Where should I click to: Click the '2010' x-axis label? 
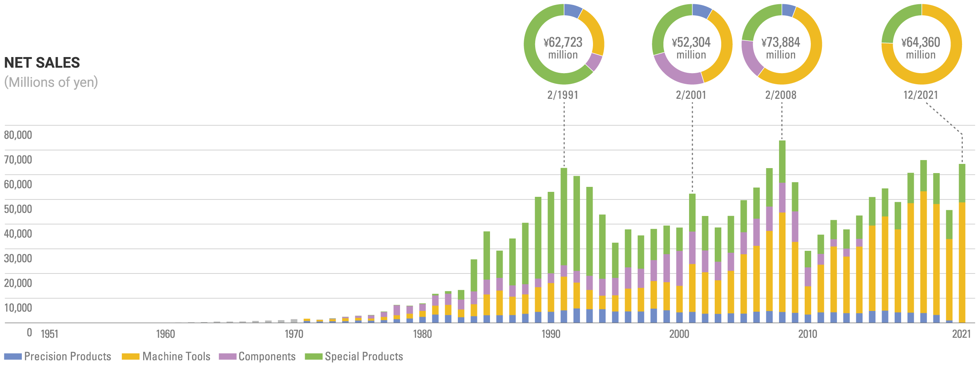(x=808, y=334)
